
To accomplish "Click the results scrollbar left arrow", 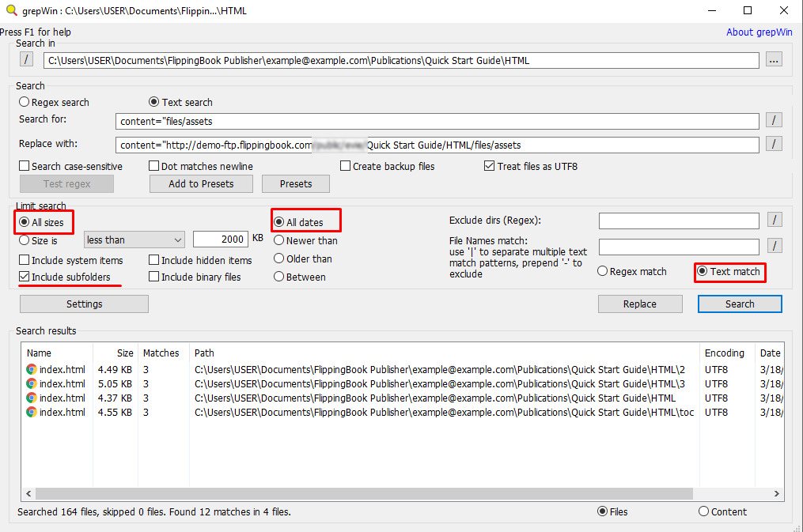I will [x=28, y=493].
